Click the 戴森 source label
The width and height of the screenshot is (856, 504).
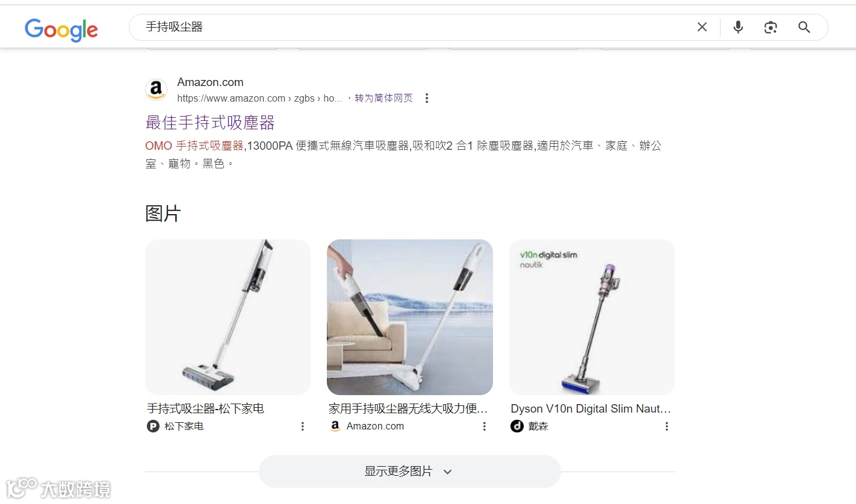tap(538, 426)
